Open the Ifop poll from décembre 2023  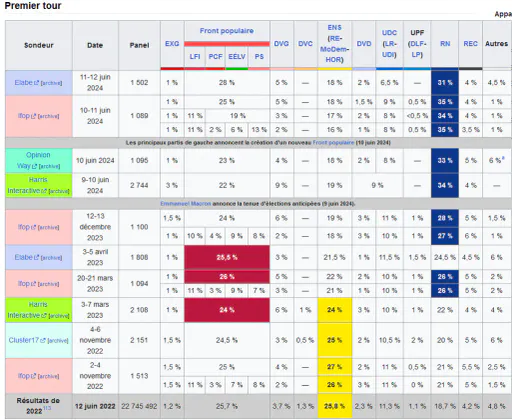coord(24,227)
